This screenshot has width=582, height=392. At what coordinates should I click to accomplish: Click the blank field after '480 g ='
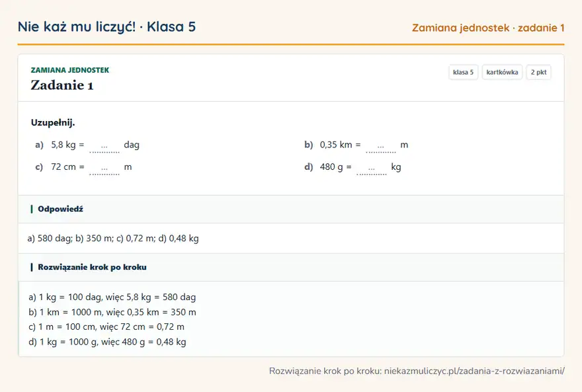[372, 169]
